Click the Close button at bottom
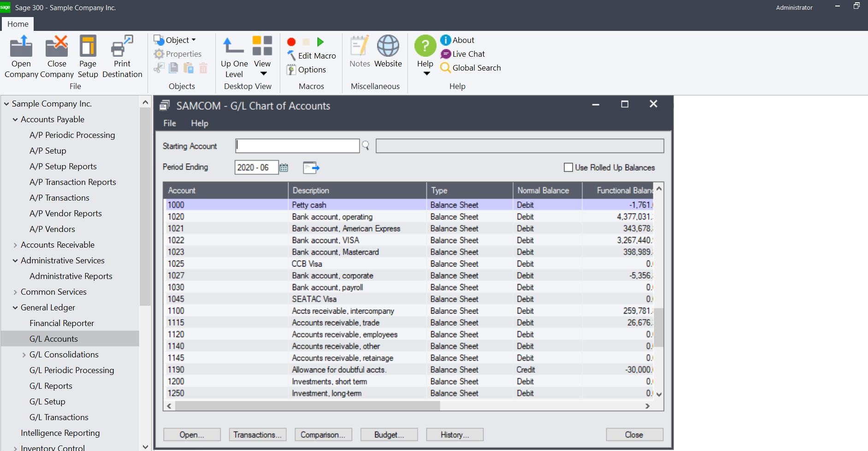Viewport: 868px width, 451px height. pos(634,435)
